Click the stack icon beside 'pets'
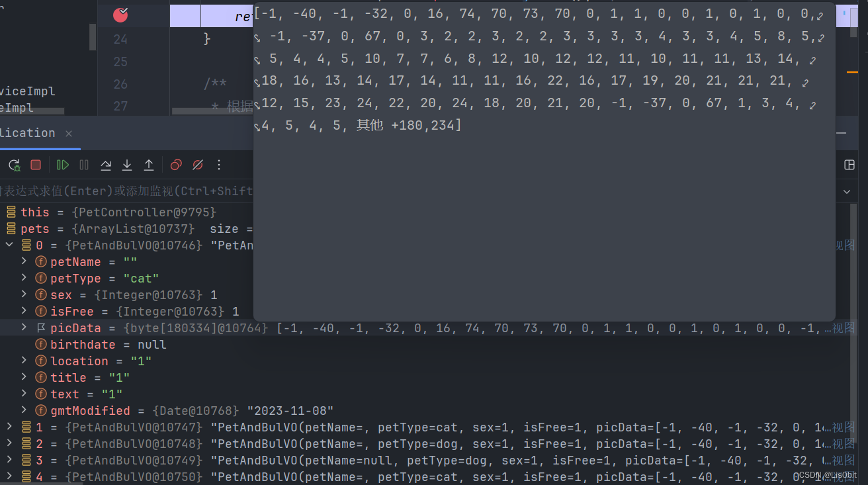 pos(11,229)
